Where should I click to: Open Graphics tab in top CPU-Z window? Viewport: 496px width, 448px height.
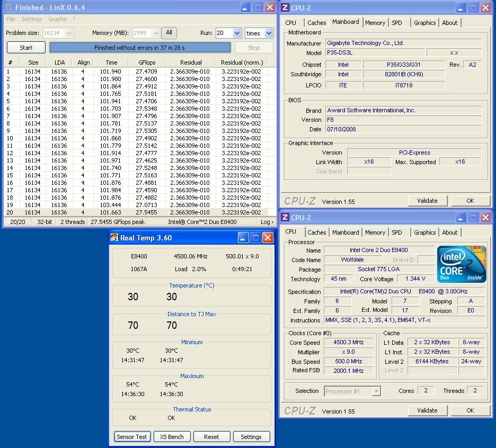click(424, 23)
